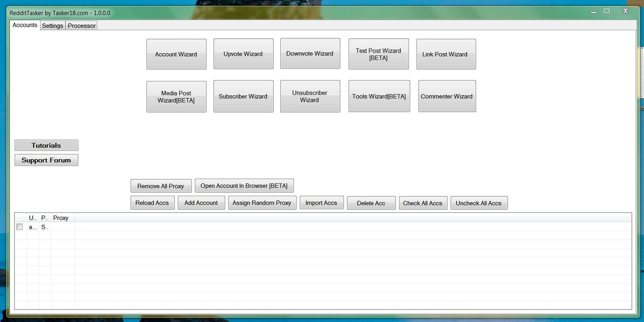Tick the first account row checkbox
Screen dimensions: 644x322
coord(20,227)
